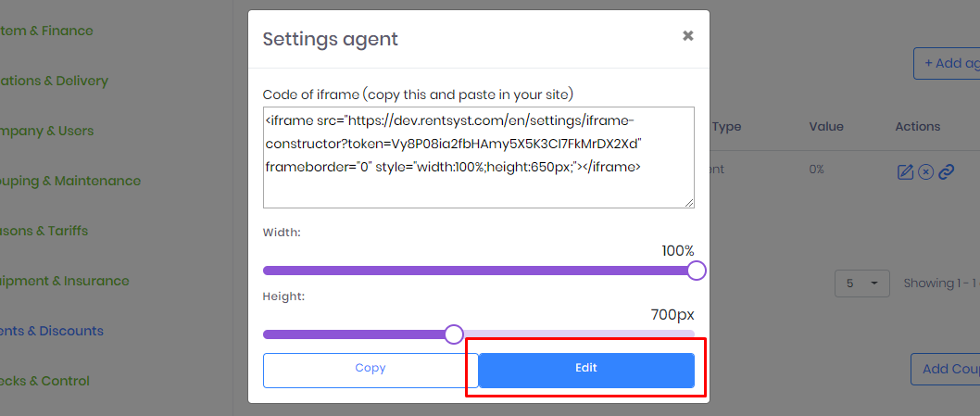Open the rows-per-page dropdown showing 5
Screen dimensions: 980x416
click(861, 284)
